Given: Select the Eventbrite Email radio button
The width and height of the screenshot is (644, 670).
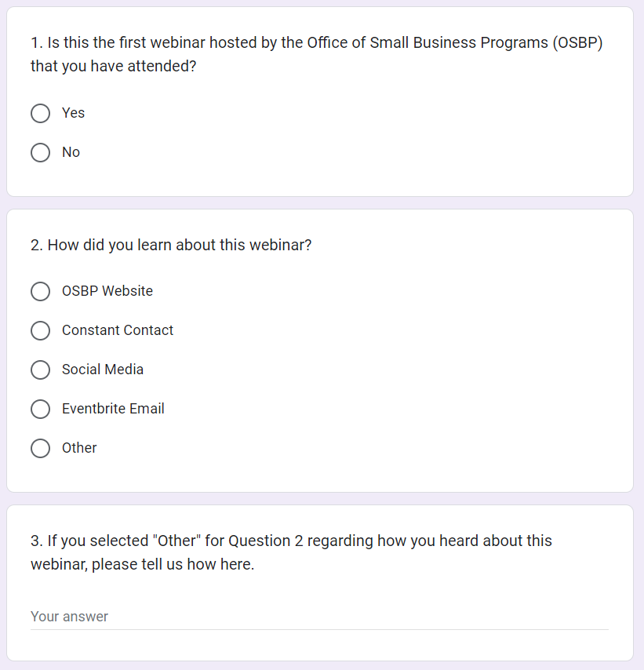Looking at the screenshot, I should (x=41, y=410).
